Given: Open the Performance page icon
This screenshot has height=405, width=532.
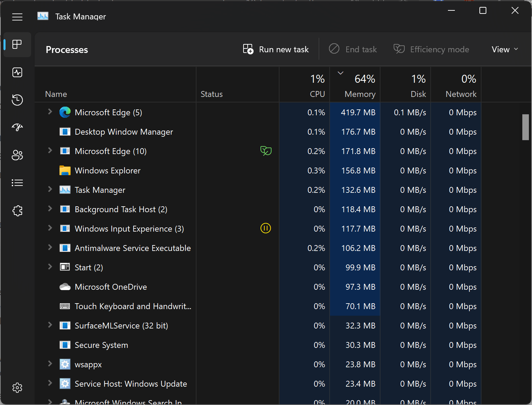Looking at the screenshot, I should click(x=17, y=72).
